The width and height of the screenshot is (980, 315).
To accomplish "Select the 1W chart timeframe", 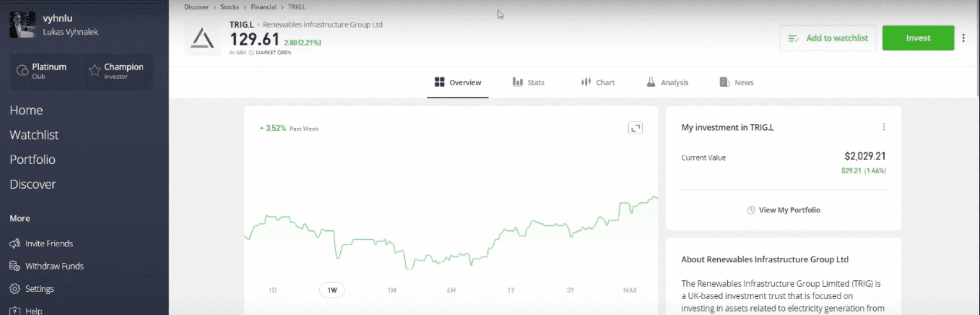I will tap(332, 290).
